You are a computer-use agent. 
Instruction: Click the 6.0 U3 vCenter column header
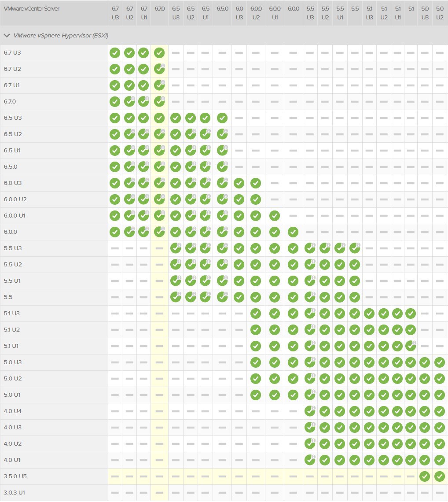point(239,13)
